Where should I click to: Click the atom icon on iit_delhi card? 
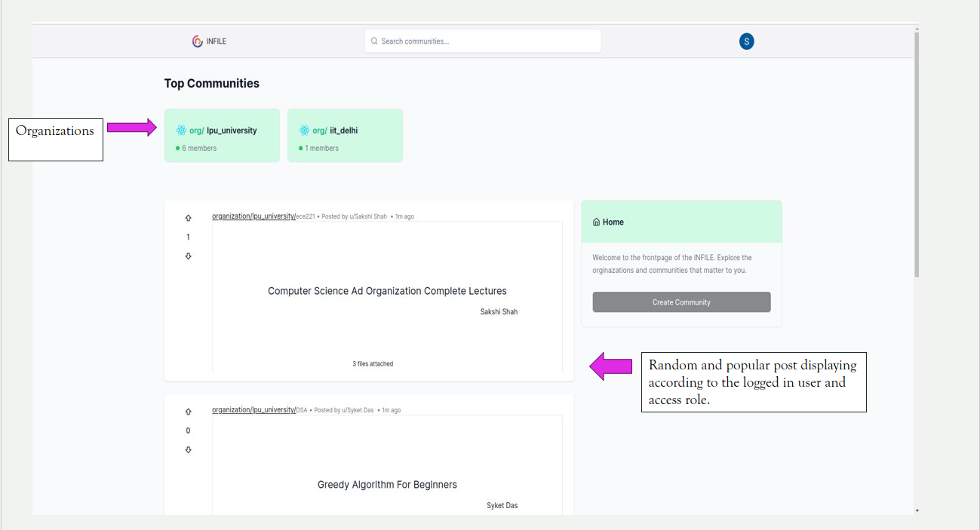(304, 130)
